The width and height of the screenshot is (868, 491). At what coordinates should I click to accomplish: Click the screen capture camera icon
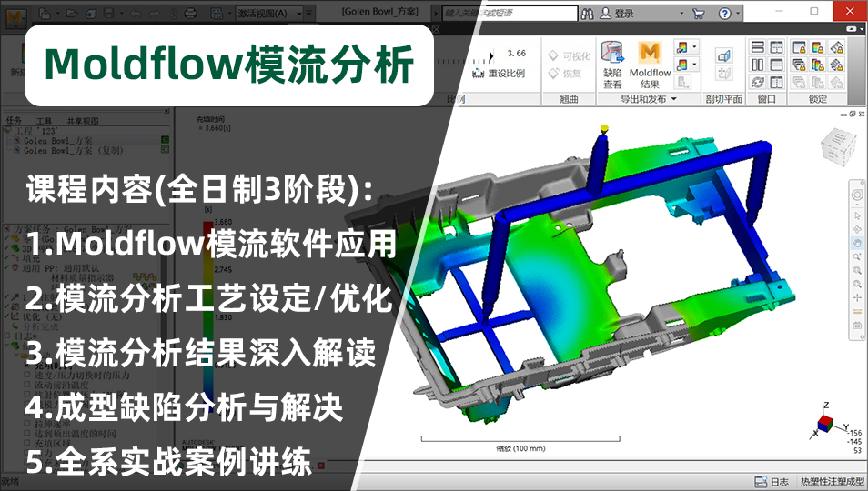tap(217, 14)
